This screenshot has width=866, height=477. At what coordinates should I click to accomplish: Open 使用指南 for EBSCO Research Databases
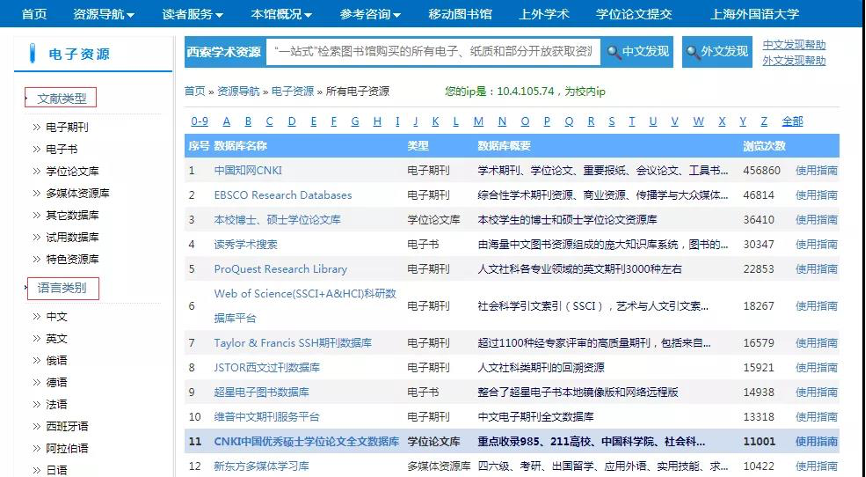[x=816, y=195]
